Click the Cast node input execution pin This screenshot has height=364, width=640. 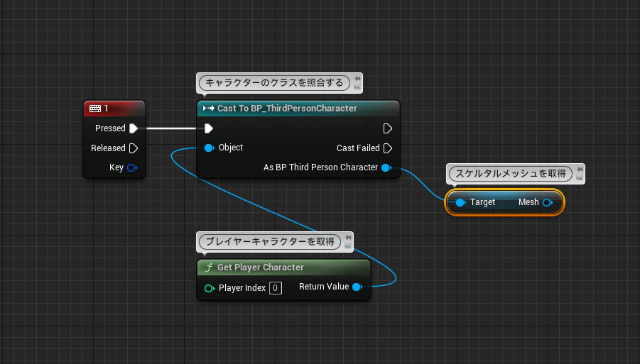click(209, 128)
